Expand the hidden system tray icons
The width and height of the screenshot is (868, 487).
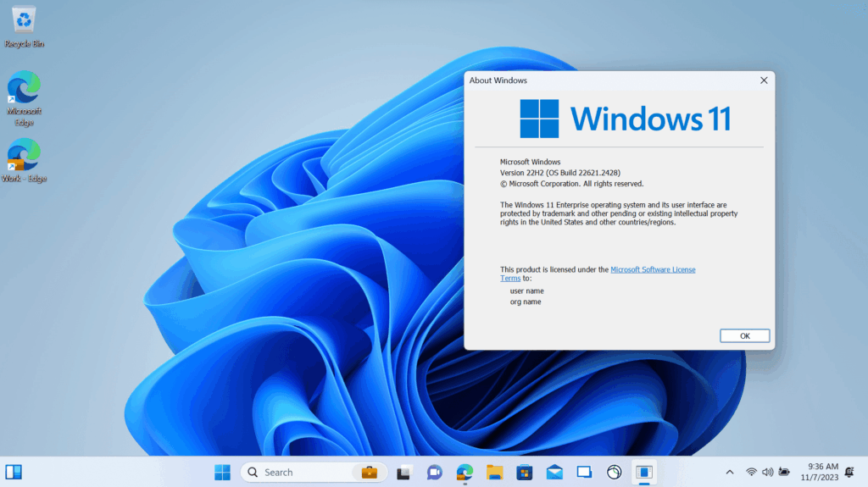(x=730, y=472)
